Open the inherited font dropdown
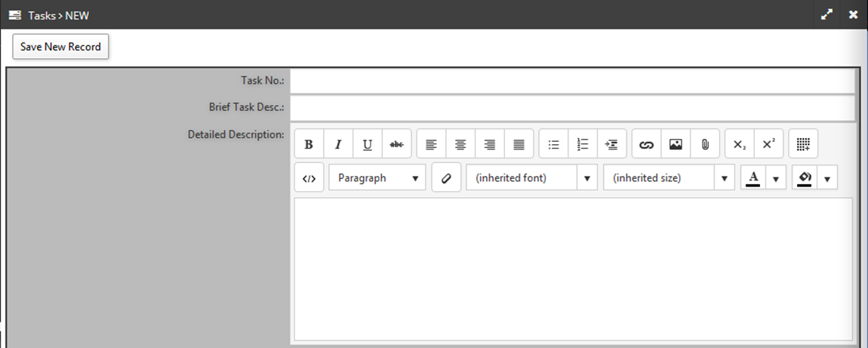 [532, 177]
